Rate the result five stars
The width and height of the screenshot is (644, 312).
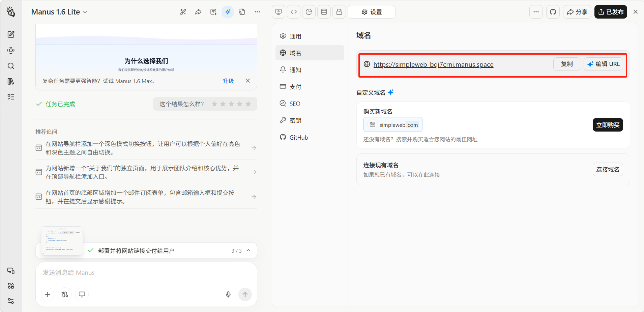point(248,104)
